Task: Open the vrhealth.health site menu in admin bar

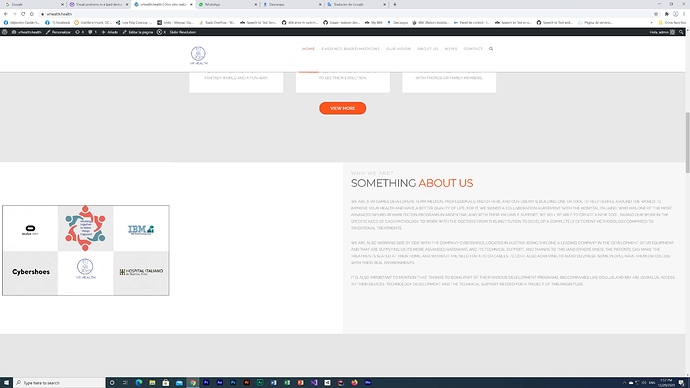Action: tap(26, 32)
